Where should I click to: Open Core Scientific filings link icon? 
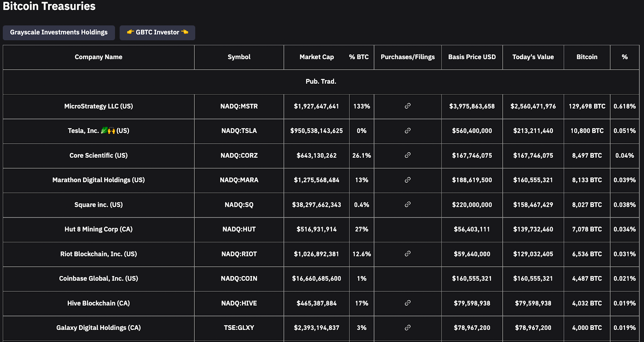tap(407, 155)
